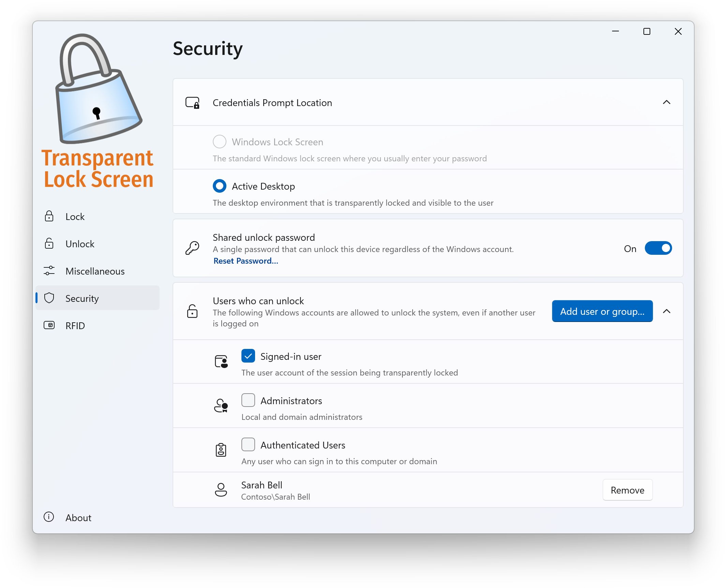The image size is (727, 588).
Task: Select the RFID card icon
Action: pyautogui.click(x=49, y=325)
